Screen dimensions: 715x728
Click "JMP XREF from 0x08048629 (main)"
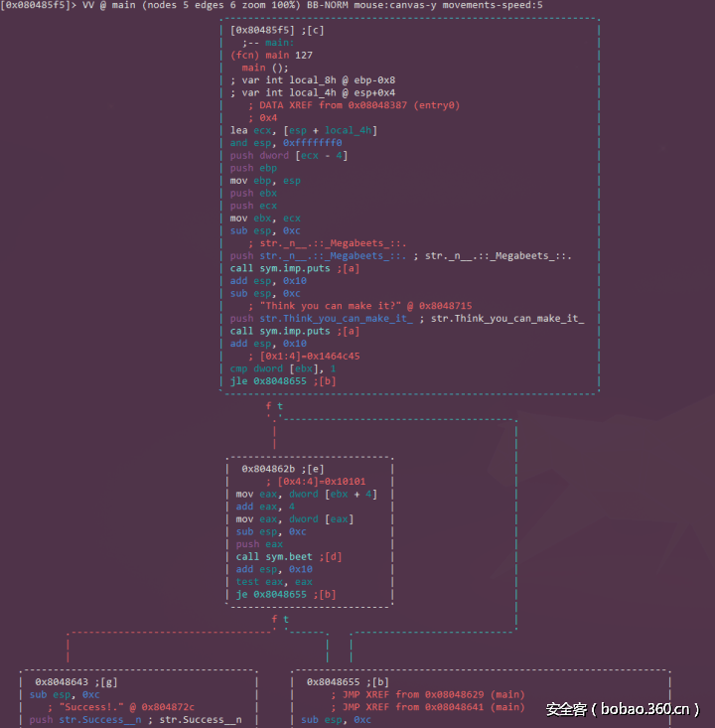click(x=433, y=694)
